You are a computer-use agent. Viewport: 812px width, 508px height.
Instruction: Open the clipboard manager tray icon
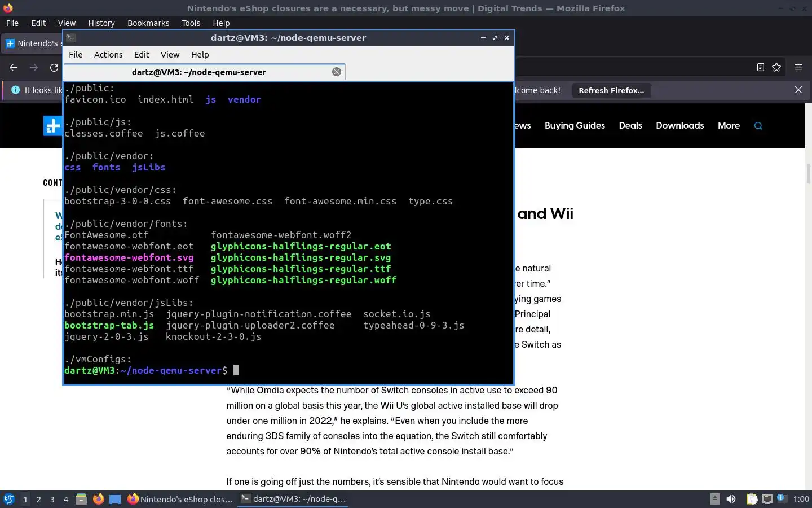[752, 499]
